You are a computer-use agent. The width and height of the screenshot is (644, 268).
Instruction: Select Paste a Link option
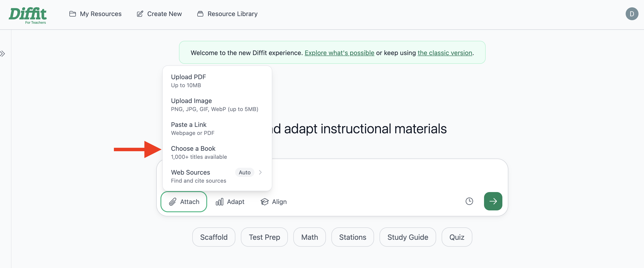(x=217, y=129)
